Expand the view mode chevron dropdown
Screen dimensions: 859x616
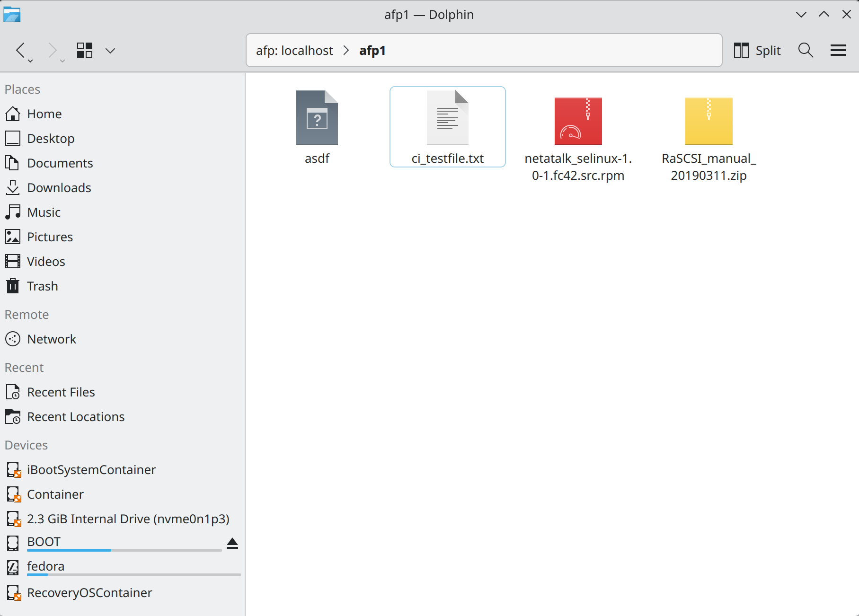pos(110,50)
